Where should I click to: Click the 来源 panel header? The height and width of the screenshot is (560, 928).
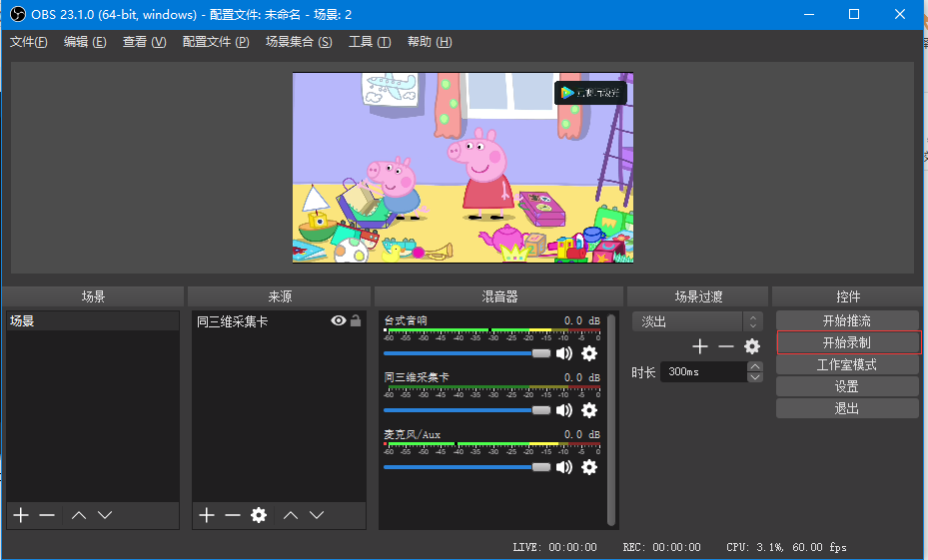point(280,296)
